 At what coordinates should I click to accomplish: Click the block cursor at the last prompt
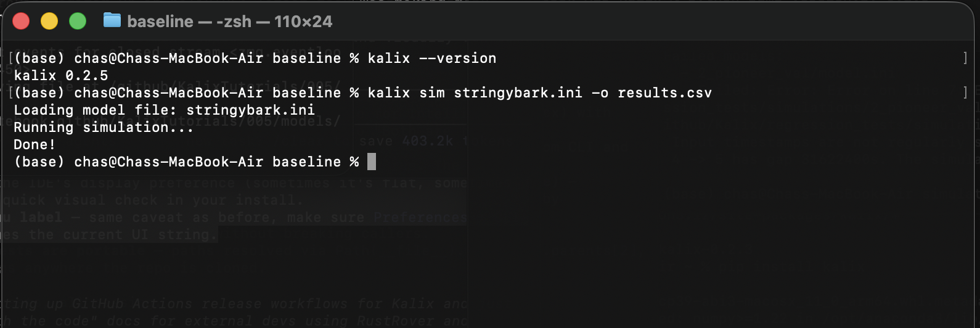tap(372, 162)
